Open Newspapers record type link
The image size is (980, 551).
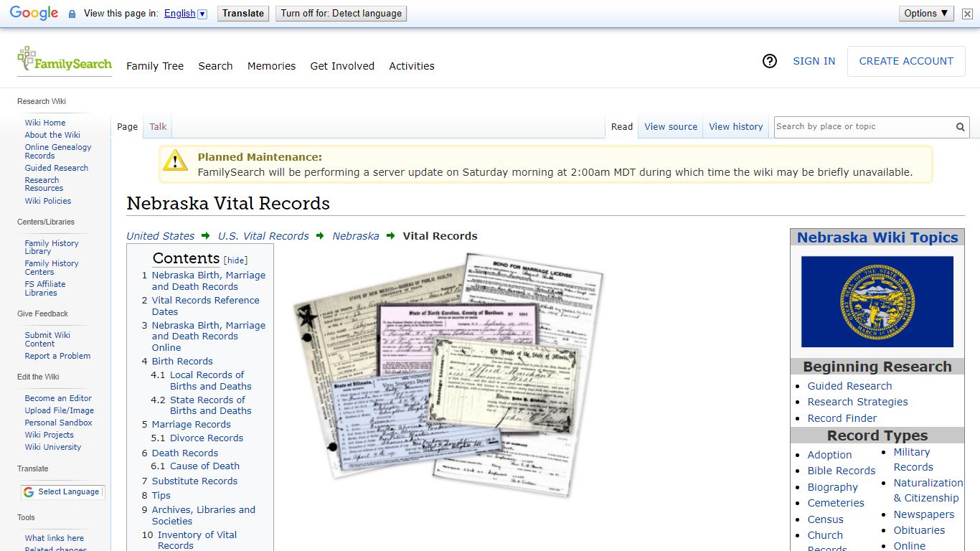tap(924, 514)
